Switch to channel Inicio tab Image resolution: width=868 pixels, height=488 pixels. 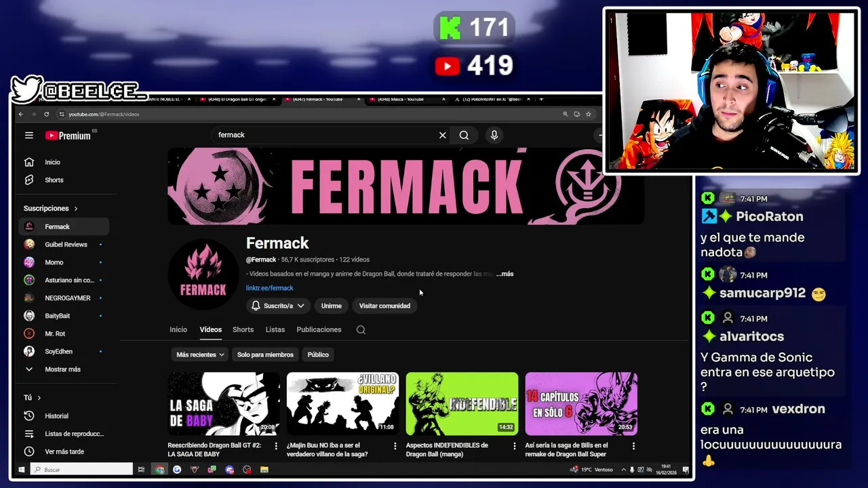[x=178, y=330]
